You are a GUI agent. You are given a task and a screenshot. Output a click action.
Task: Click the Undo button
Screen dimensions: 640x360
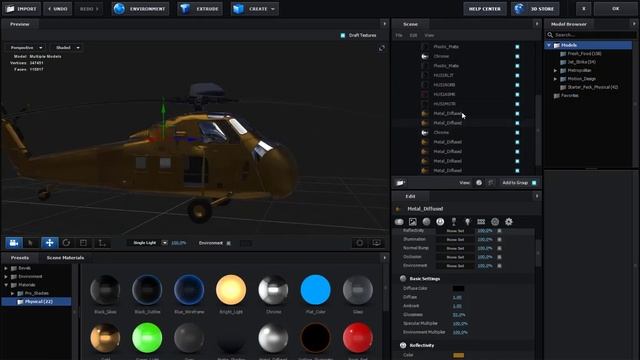click(x=58, y=9)
